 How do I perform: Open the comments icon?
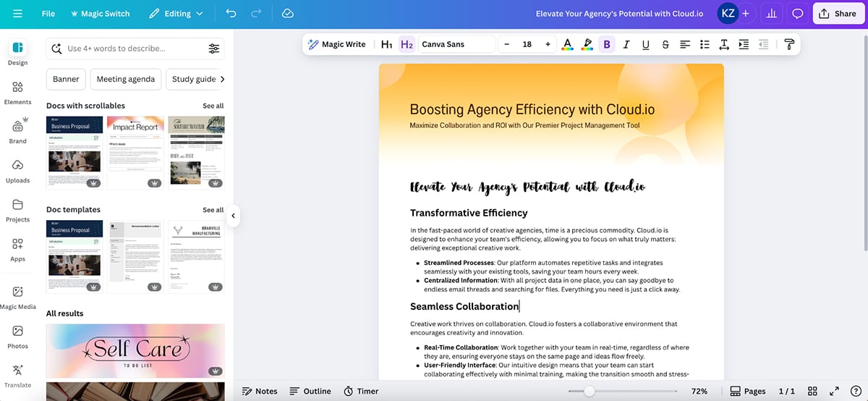pos(797,14)
